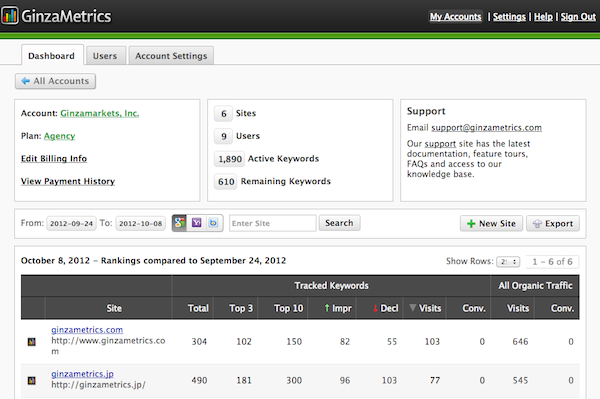Click the To date field
Image resolution: width=600 pixels, height=399 pixels.
tap(140, 223)
